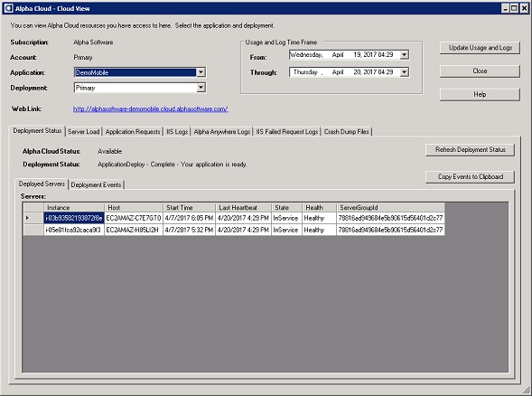
Task: Click the ServerGroupId column header
Action: [390, 208]
